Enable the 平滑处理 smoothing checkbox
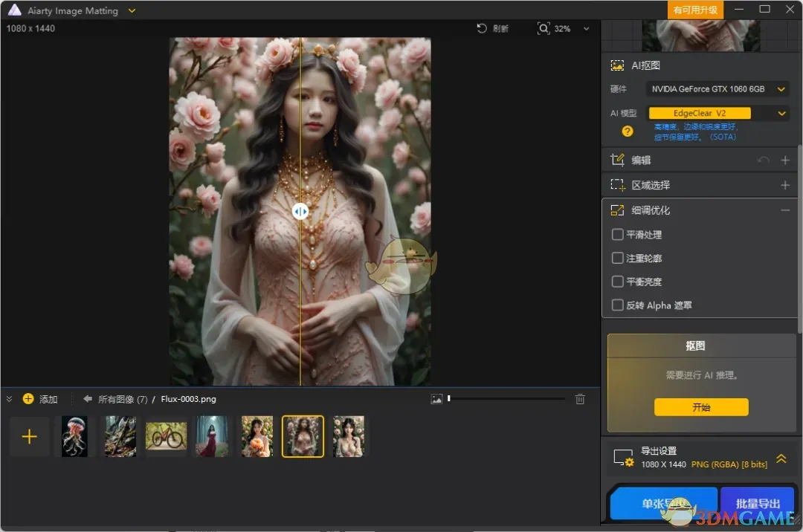 click(617, 234)
